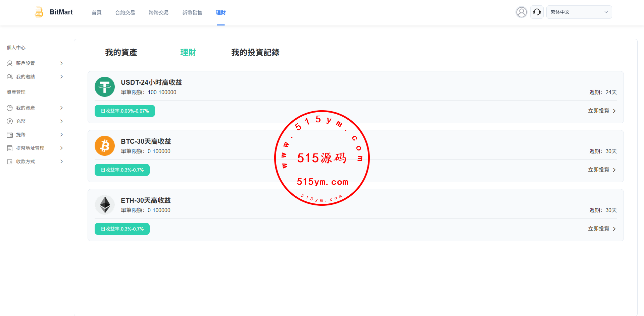The height and width of the screenshot is (316, 644).
Task: Expand the 我的邀請 sidebar chevron
Action: 61,77
